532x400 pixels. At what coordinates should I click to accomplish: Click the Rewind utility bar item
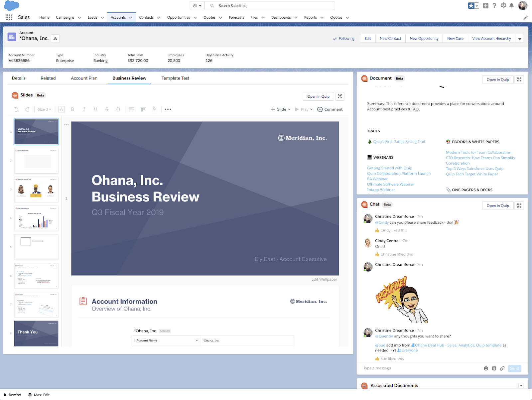click(x=12, y=395)
